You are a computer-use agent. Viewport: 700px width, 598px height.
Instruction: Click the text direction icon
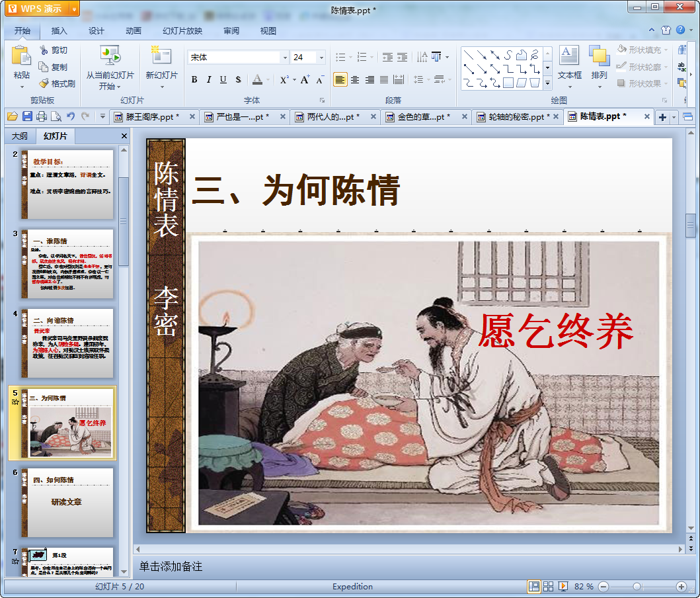[422, 57]
